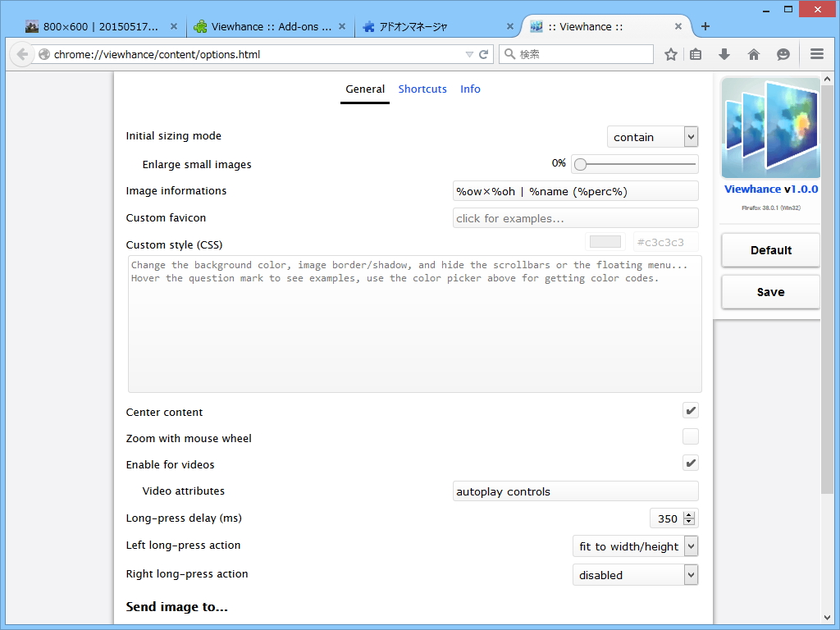Bookmark this page via the star icon
The width and height of the screenshot is (840, 630).
670,53
